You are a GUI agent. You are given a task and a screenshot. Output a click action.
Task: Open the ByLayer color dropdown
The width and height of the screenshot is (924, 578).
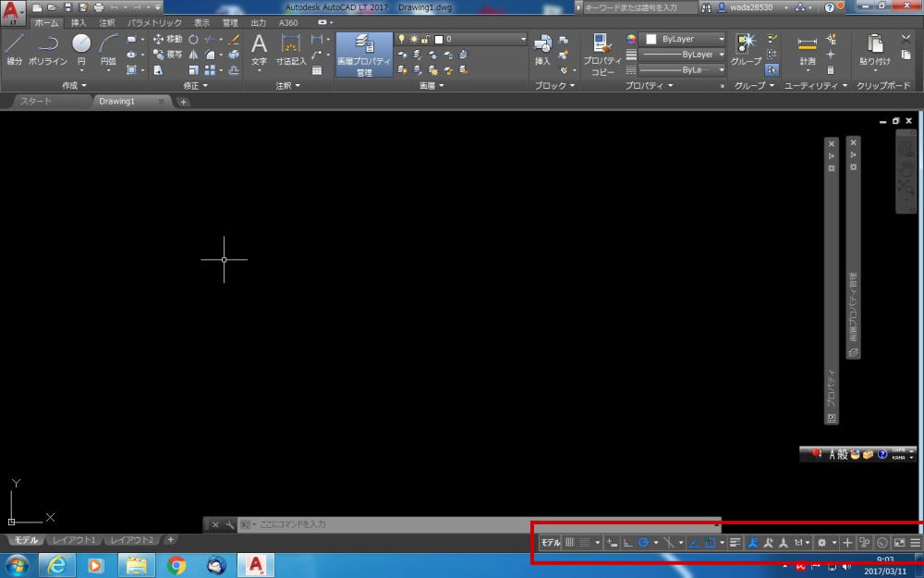tap(684, 39)
